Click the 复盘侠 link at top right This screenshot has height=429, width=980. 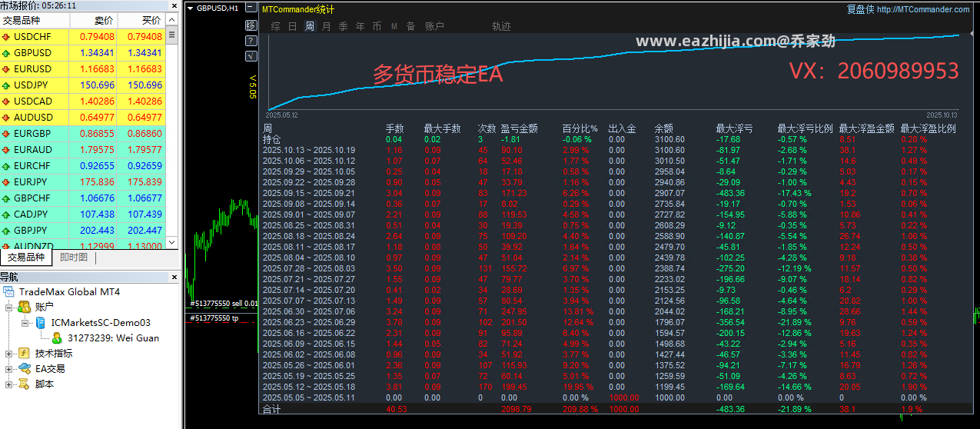[x=859, y=10]
